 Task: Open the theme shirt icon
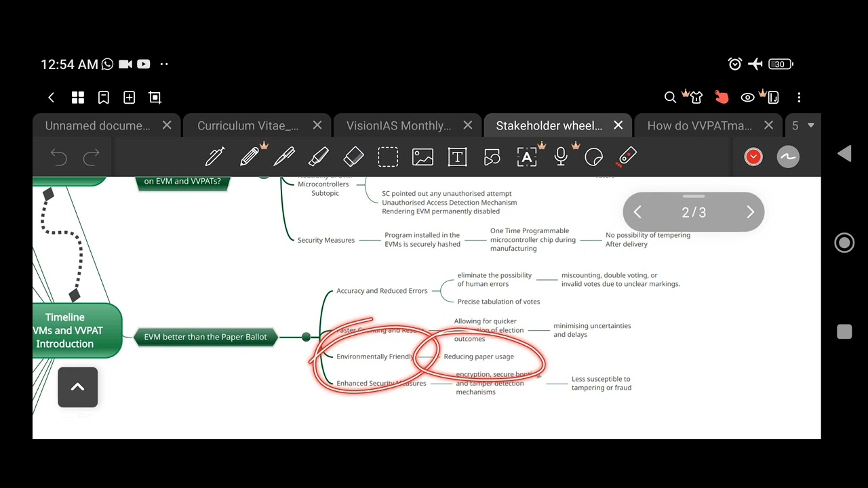click(696, 98)
